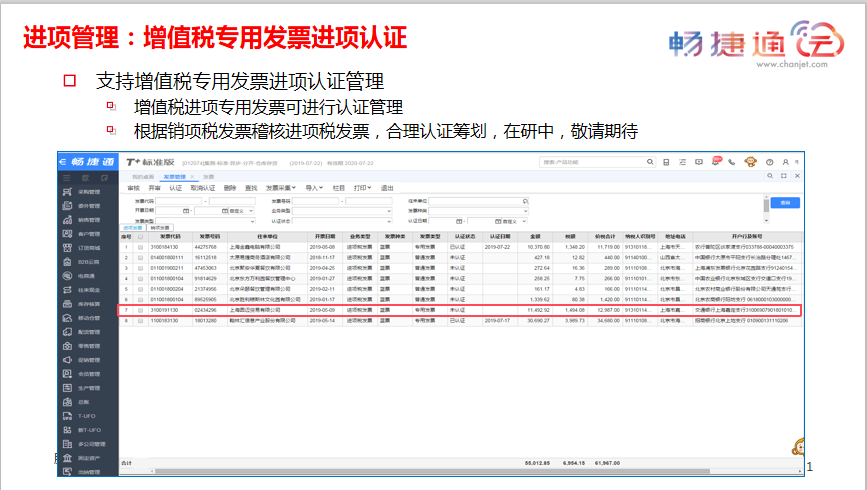Click the blue 查询 button
The image size is (867, 490).
pos(785,203)
